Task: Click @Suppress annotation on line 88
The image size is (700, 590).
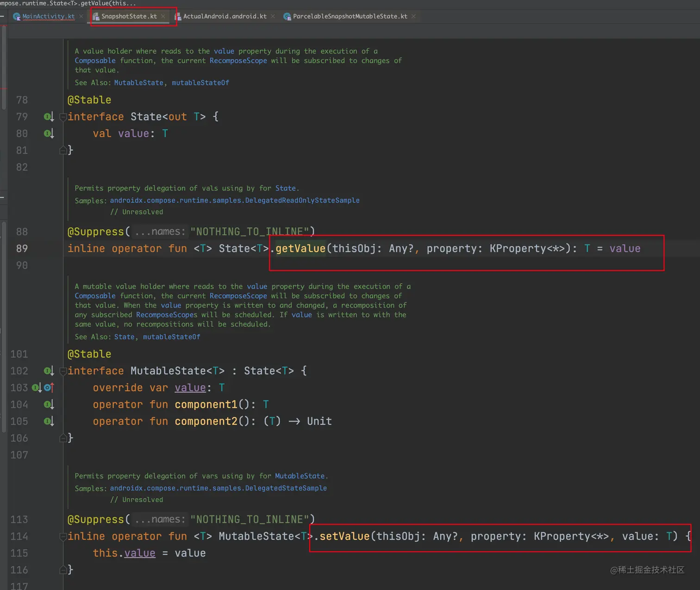Action: click(x=96, y=232)
